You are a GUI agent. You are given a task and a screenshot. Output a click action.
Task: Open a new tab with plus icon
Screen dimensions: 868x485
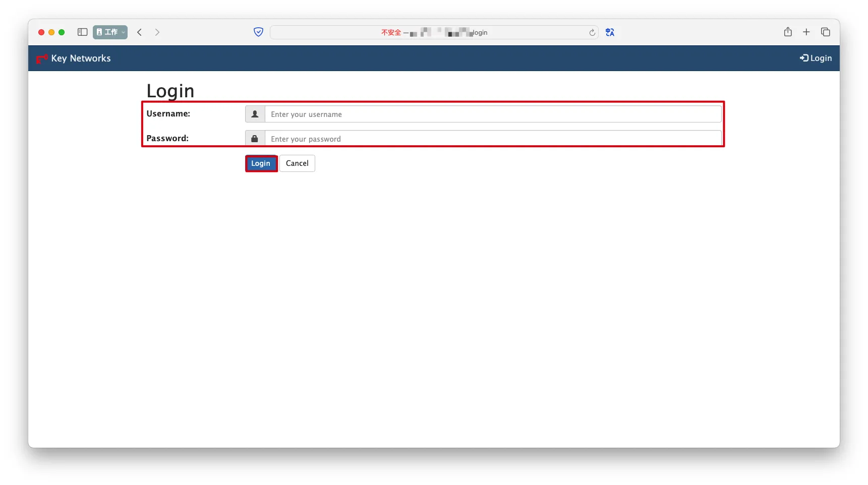click(x=806, y=32)
